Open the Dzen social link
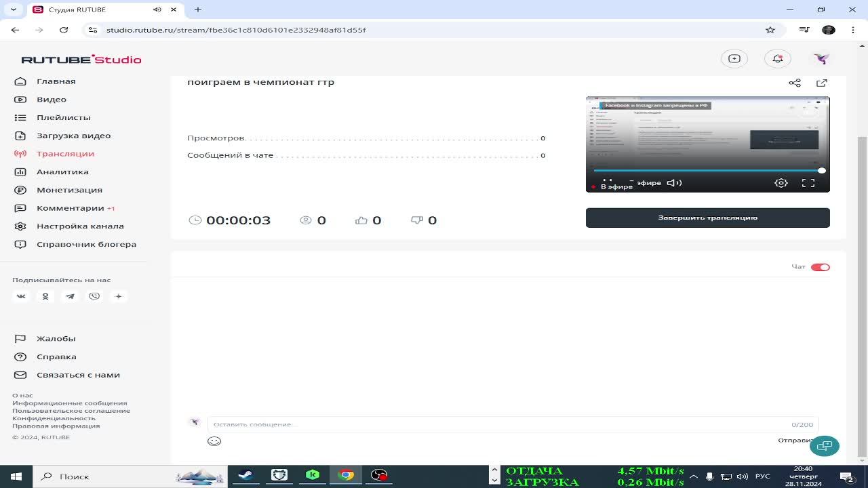Image resolution: width=868 pixels, height=488 pixels. (119, 296)
